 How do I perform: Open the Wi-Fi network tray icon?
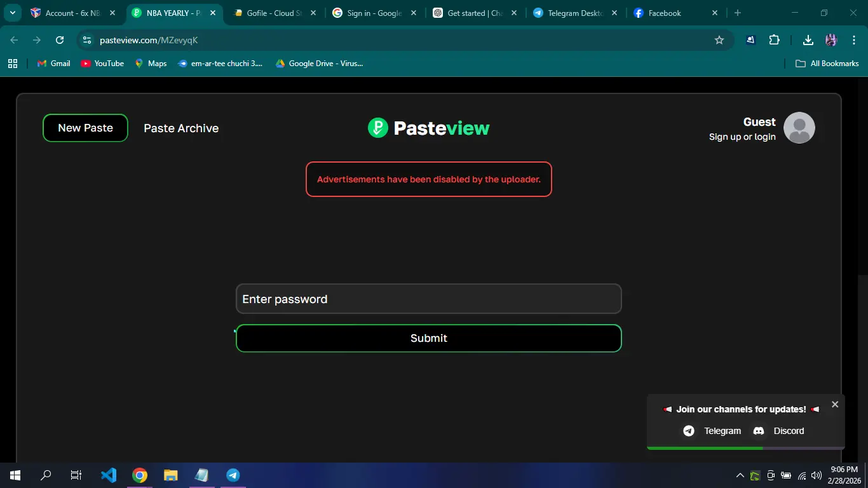pos(802,475)
